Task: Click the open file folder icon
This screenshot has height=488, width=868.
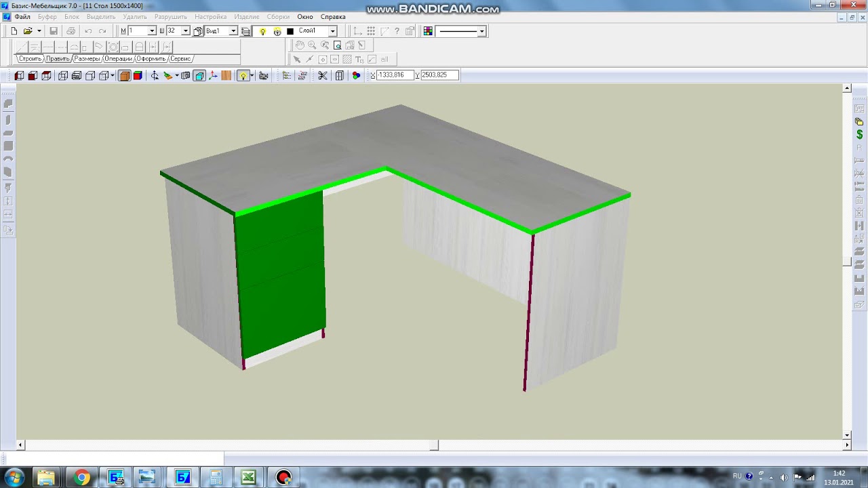Action: point(28,31)
